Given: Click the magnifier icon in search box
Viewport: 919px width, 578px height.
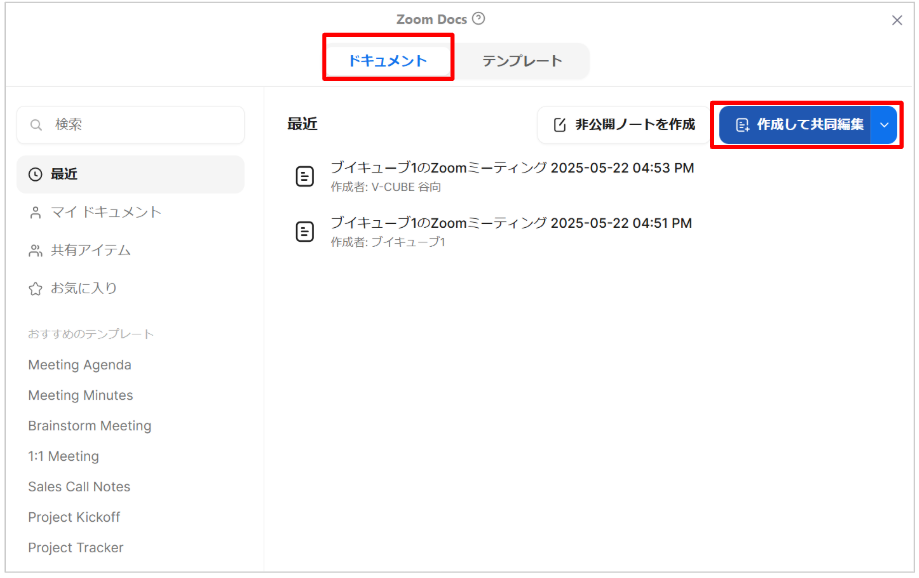Looking at the screenshot, I should [x=36, y=125].
